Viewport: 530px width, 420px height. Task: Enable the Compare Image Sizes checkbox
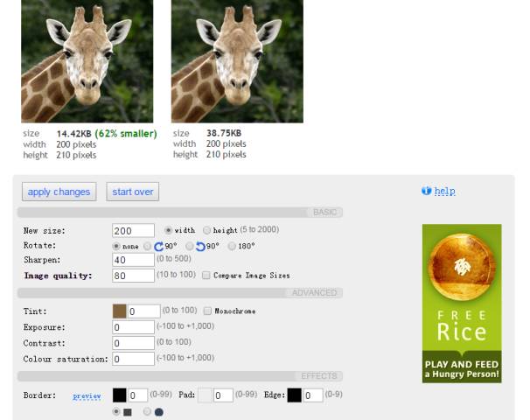(x=206, y=275)
